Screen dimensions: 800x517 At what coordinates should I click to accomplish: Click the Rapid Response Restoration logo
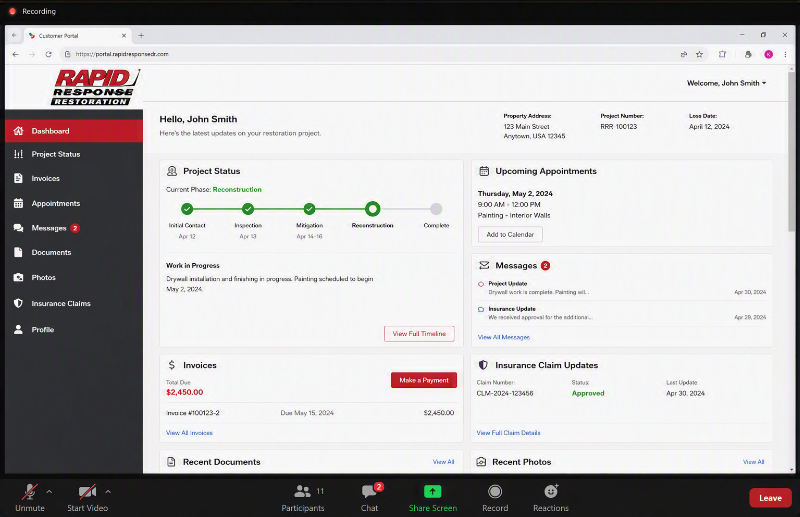94,87
